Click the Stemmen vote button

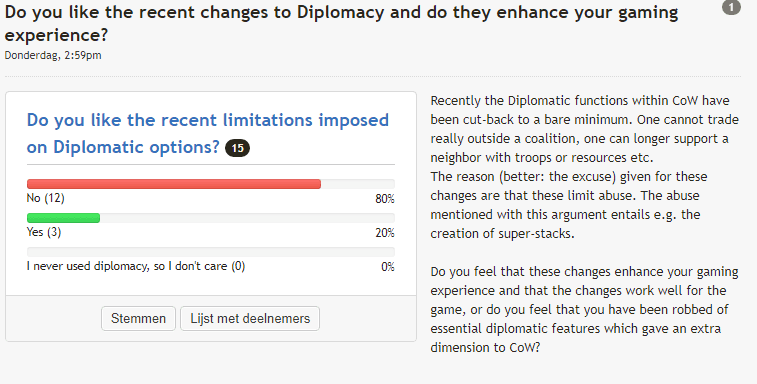138,318
